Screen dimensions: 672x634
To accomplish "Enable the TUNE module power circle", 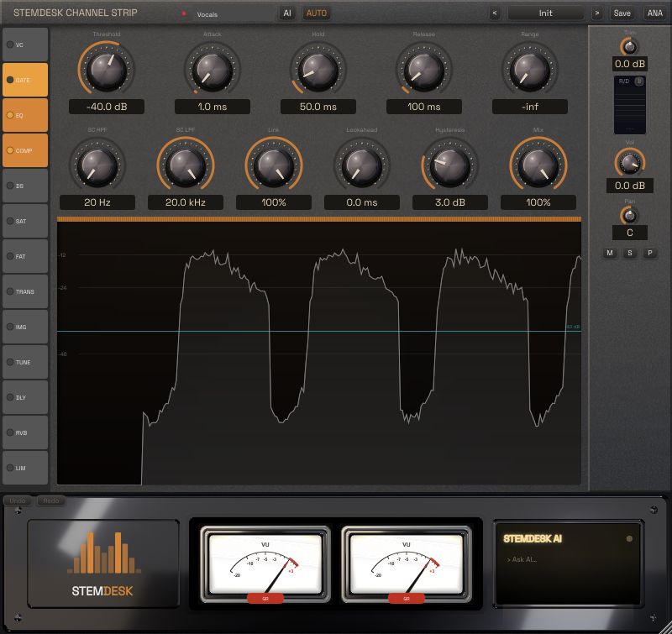I will (x=10, y=362).
